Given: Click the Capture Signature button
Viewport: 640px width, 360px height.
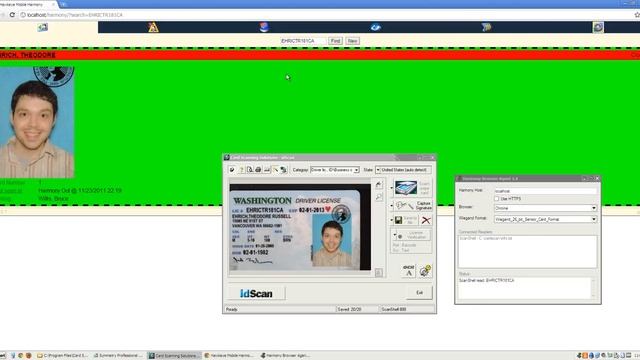Looking at the screenshot, I should click(413, 206).
